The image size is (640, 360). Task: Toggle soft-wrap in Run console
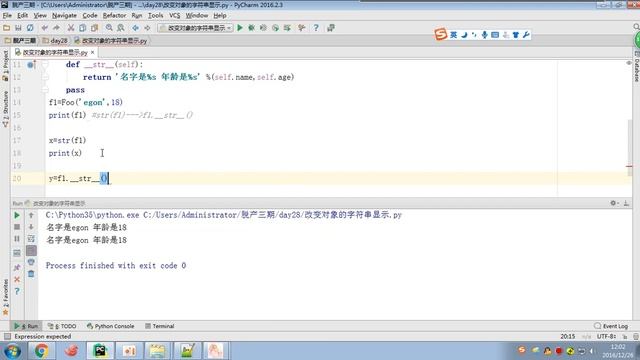click(31, 239)
